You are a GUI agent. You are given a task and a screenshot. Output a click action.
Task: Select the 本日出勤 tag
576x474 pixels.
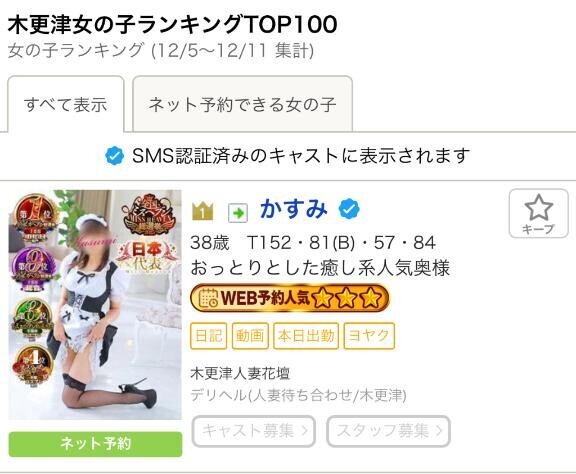click(x=306, y=335)
